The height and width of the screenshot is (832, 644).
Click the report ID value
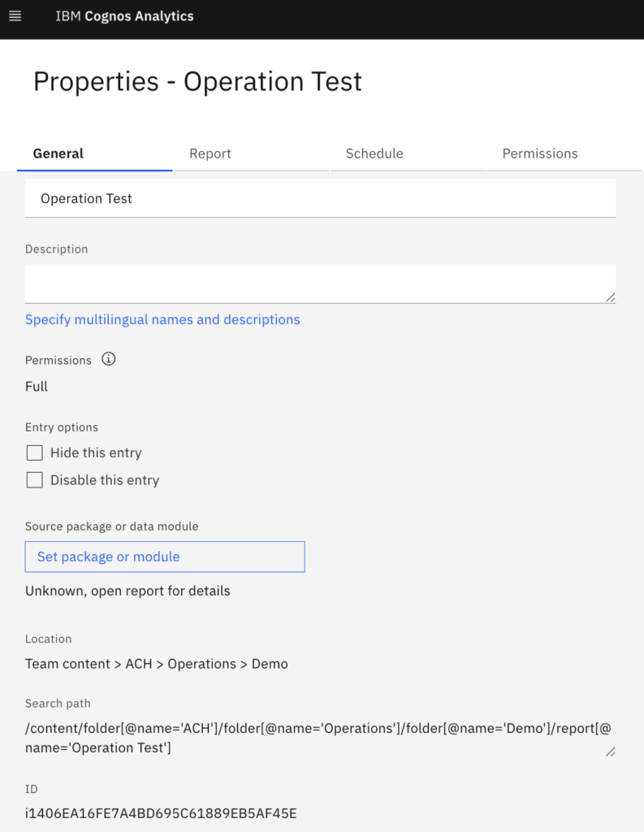161,812
